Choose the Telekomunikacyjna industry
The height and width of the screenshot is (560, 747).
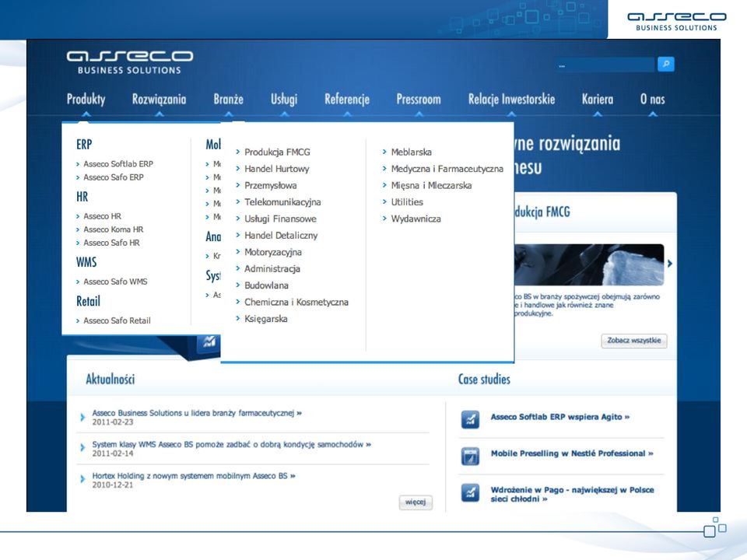click(282, 202)
